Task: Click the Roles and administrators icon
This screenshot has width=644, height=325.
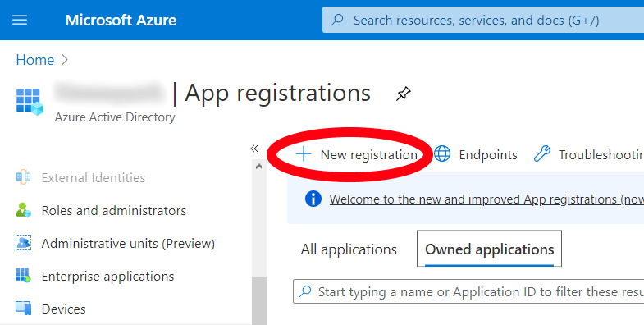Action: tap(23, 210)
